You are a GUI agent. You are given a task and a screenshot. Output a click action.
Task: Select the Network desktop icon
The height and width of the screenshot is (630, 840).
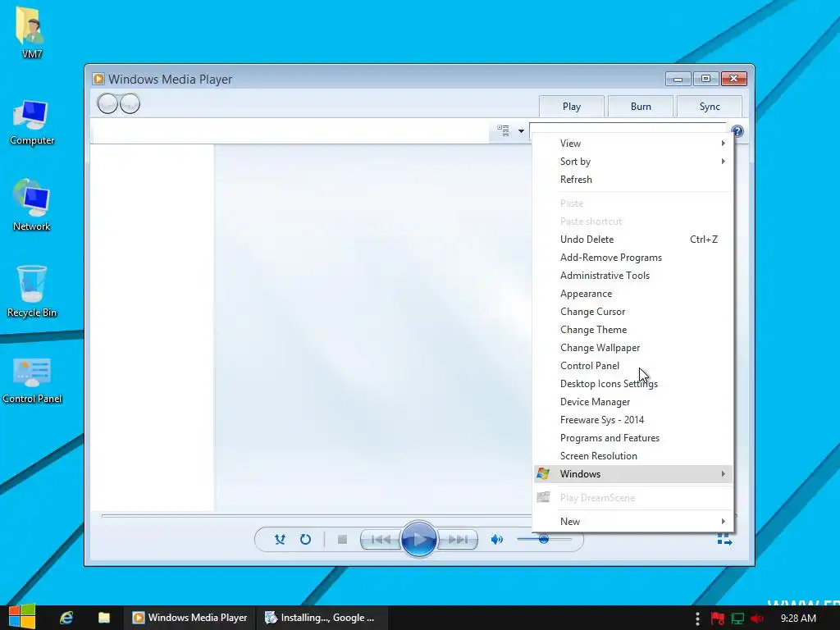[x=32, y=205]
